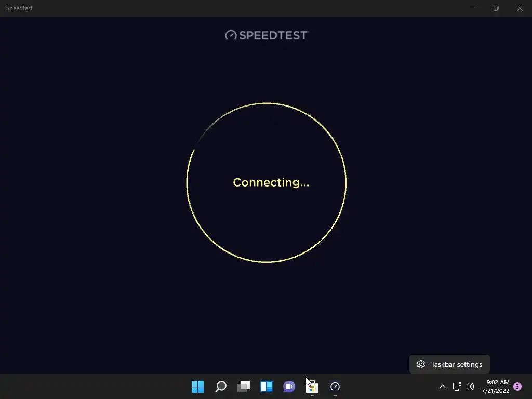
Task: Open the Widgets panel icon
Action: (267, 387)
